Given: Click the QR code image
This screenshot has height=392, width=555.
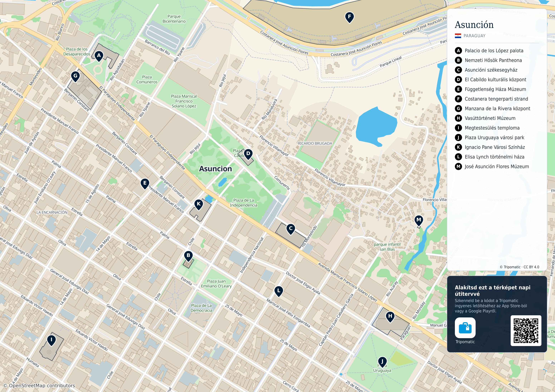Looking at the screenshot, I should point(526,331).
